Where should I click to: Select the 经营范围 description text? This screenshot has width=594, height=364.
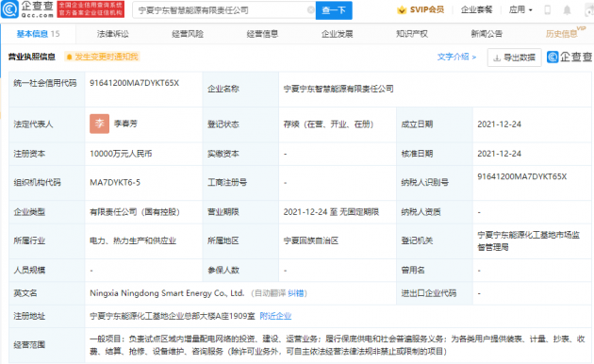pos(338,345)
